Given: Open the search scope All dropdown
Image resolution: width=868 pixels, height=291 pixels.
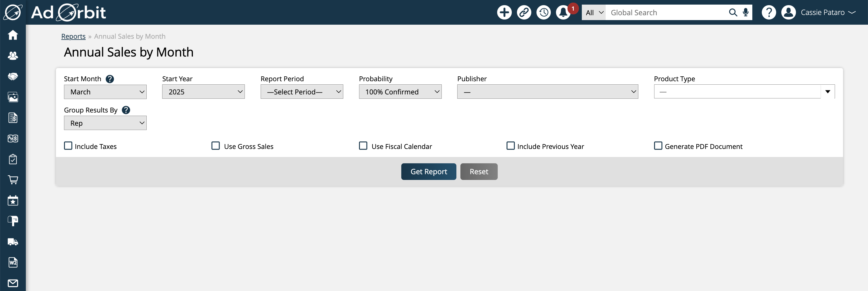Looking at the screenshot, I should tap(594, 12).
